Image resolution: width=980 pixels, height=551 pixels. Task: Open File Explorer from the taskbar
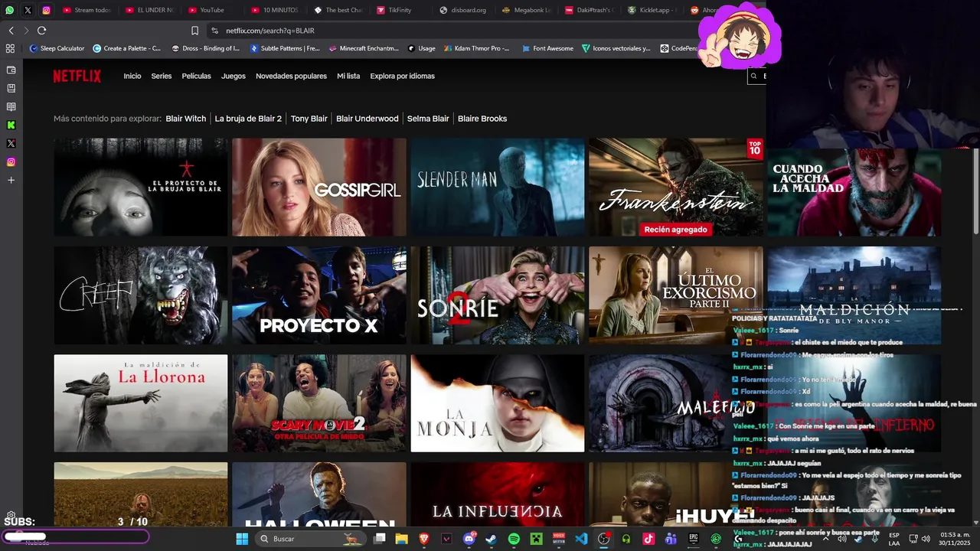click(401, 539)
